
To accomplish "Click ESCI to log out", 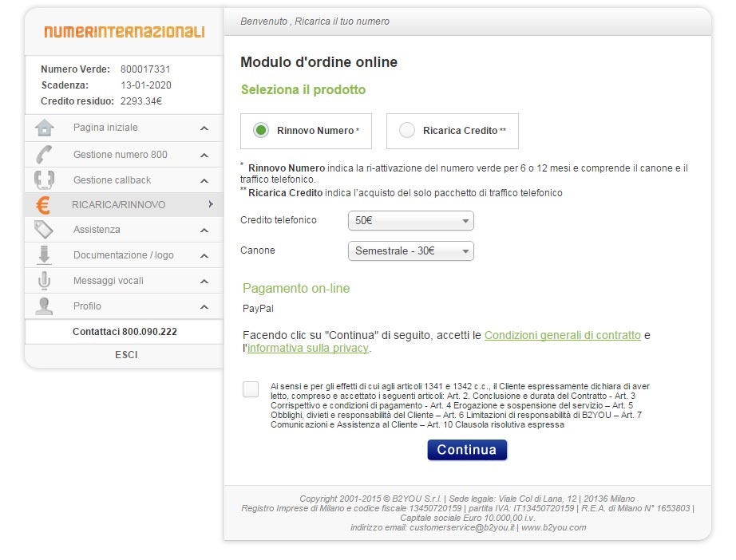I will point(126,354).
